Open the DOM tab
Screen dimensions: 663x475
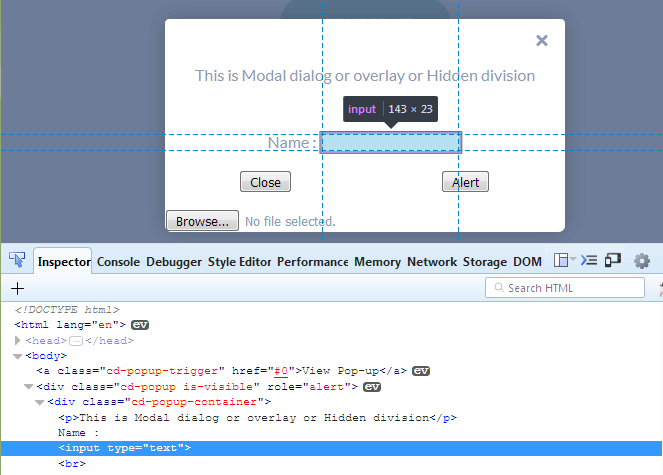pyautogui.click(x=527, y=262)
